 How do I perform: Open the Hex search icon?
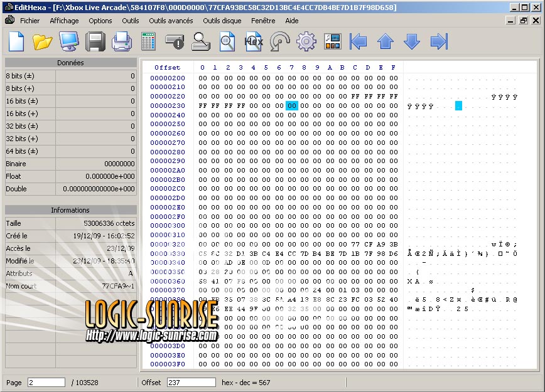tap(254, 41)
